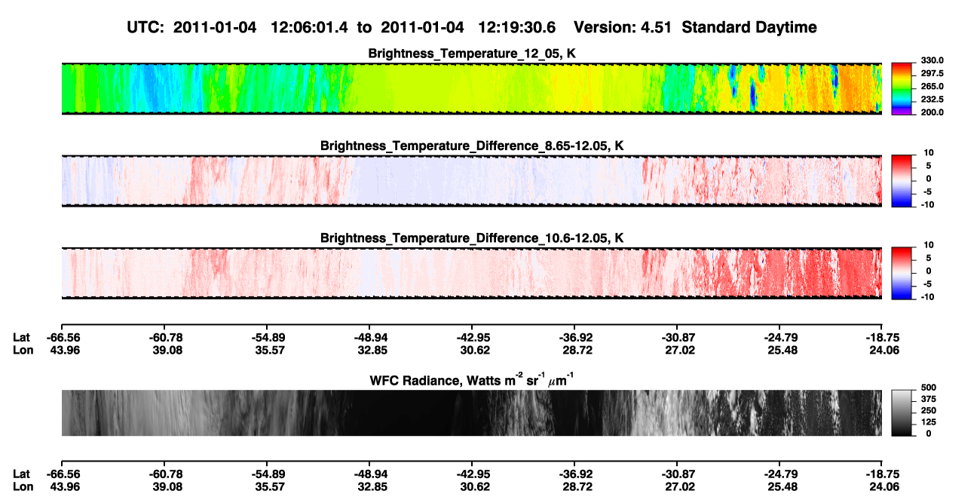
Task: Click the end time 12:19:30.6 in the title
Action: [517, 27]
